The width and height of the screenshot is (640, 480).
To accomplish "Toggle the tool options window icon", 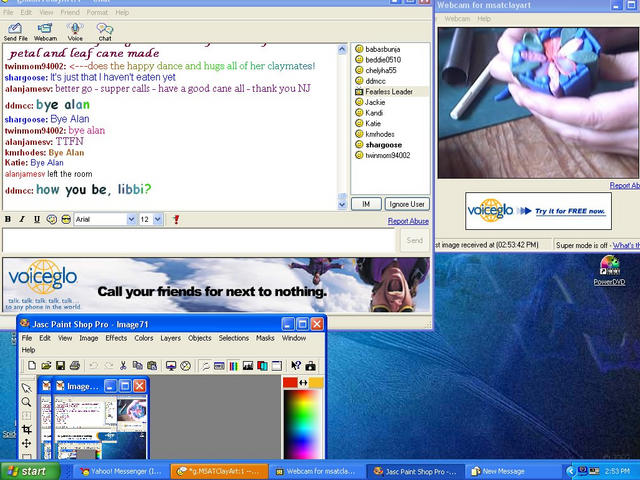I will [x=219, y=366].
